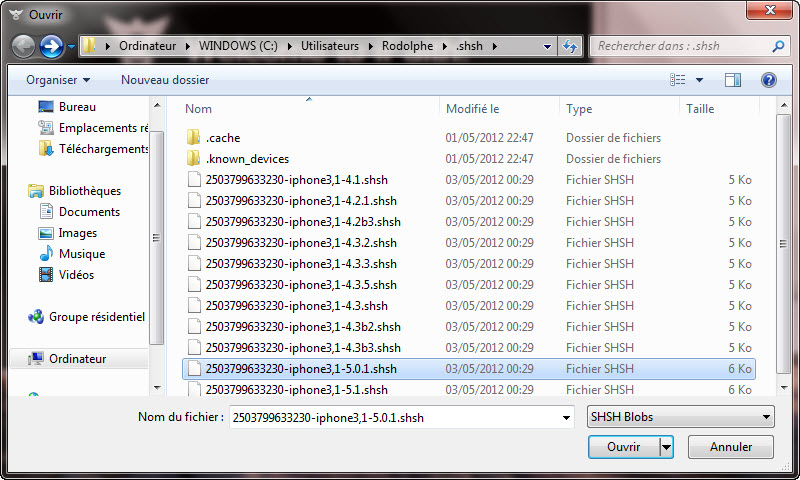The image size is (800, 480).
Task: Open the Organiser menu
Action: pyautogui.click(x=58, y=80)
